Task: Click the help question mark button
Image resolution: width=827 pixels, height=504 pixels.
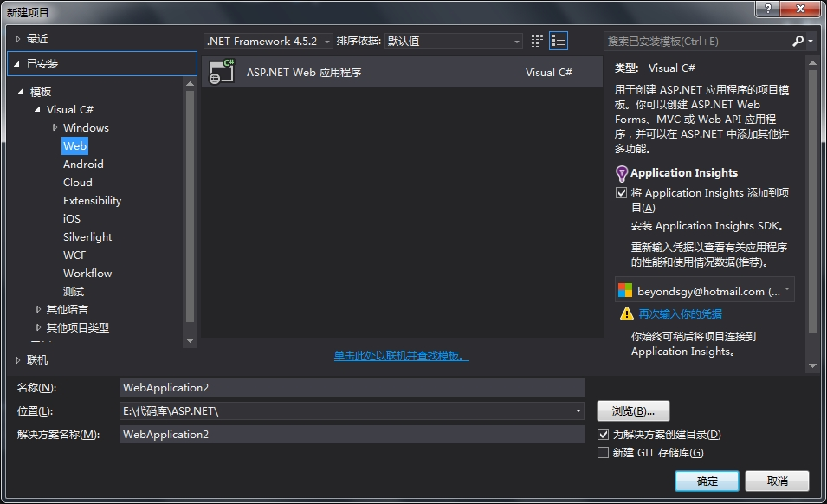Action: [768, 9]
